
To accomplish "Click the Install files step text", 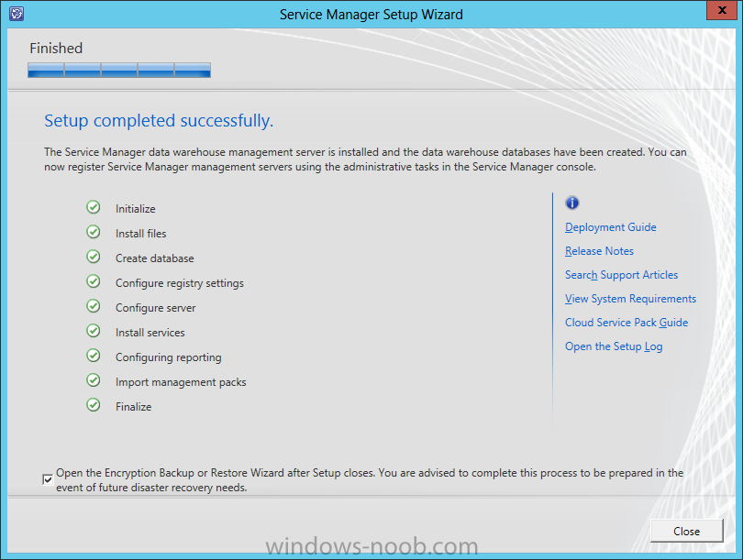I will [x=140, y=234].
